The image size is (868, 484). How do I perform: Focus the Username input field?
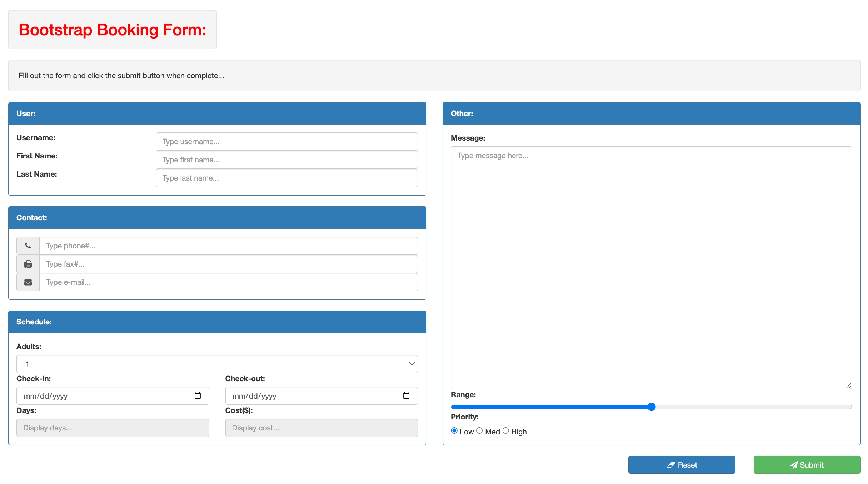tap(286, 142)
